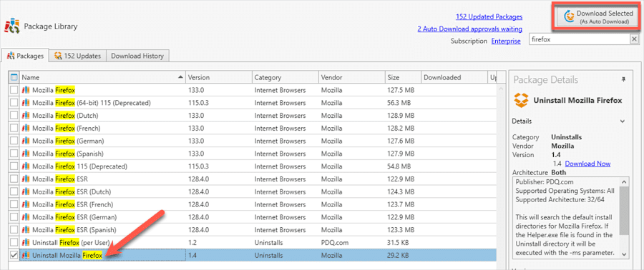Pin the Package Details panel
This screenshot has width=644, height=270.
623,80
